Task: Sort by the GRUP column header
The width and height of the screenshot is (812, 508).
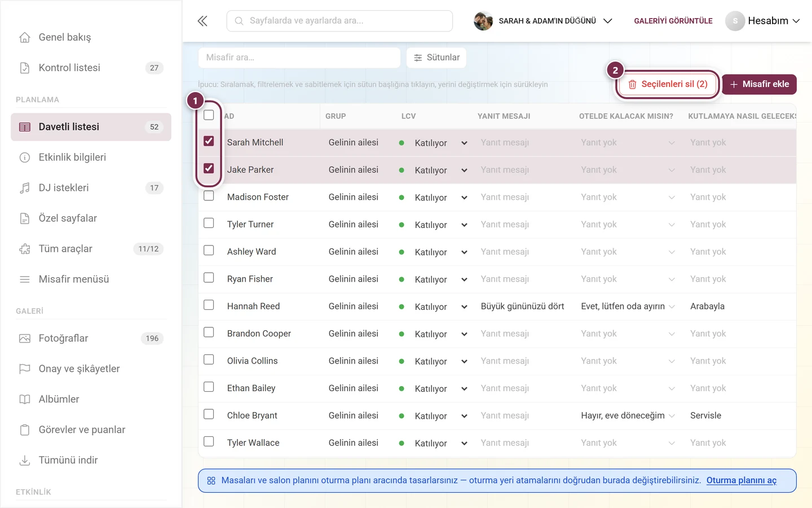Action: [x=336, y=116]
